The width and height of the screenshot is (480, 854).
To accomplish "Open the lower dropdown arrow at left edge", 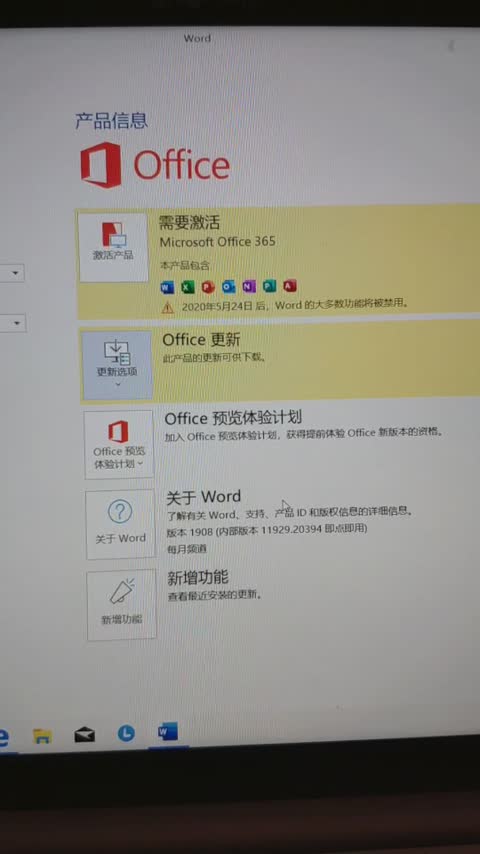I will (15, 324).
